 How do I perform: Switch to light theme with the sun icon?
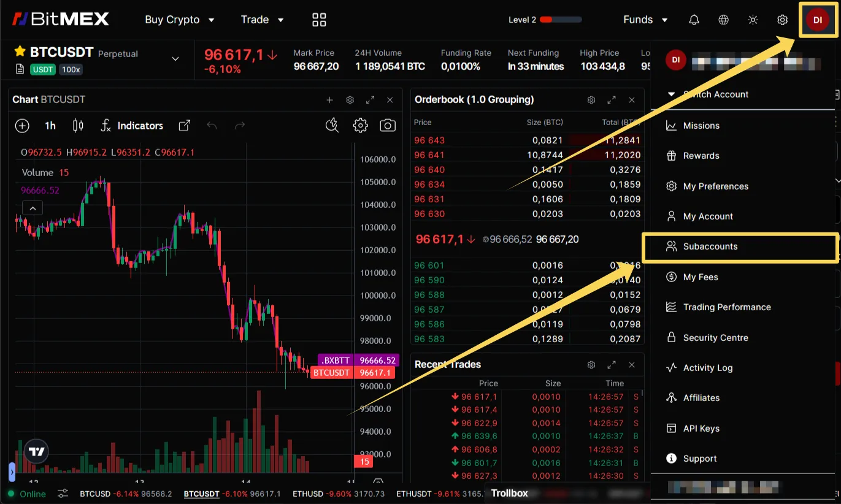752,19
